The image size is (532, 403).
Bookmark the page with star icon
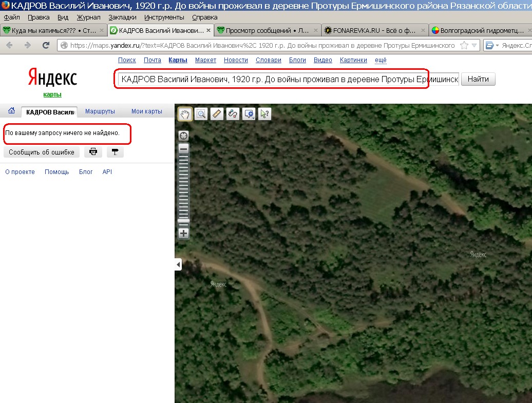tap(464, 45)
